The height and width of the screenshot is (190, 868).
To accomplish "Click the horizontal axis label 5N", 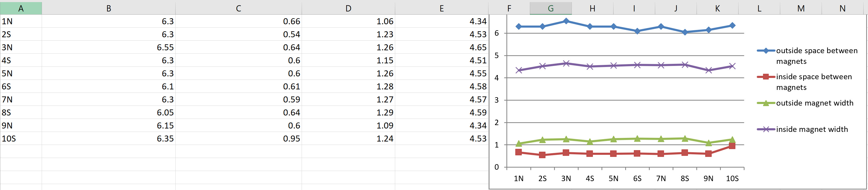I will point(613,179).
